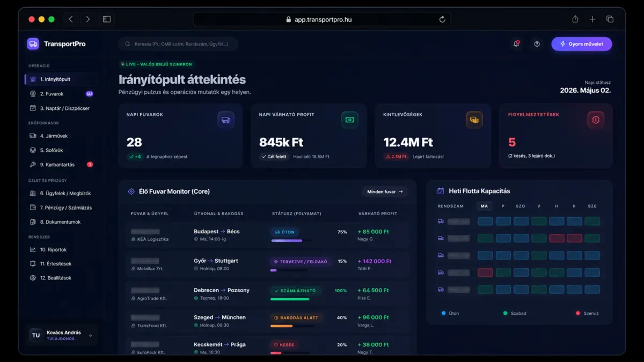This screenshot has width=644, height=362.
Task: Reload the page with the refresh icon
Action: (442, 19)
